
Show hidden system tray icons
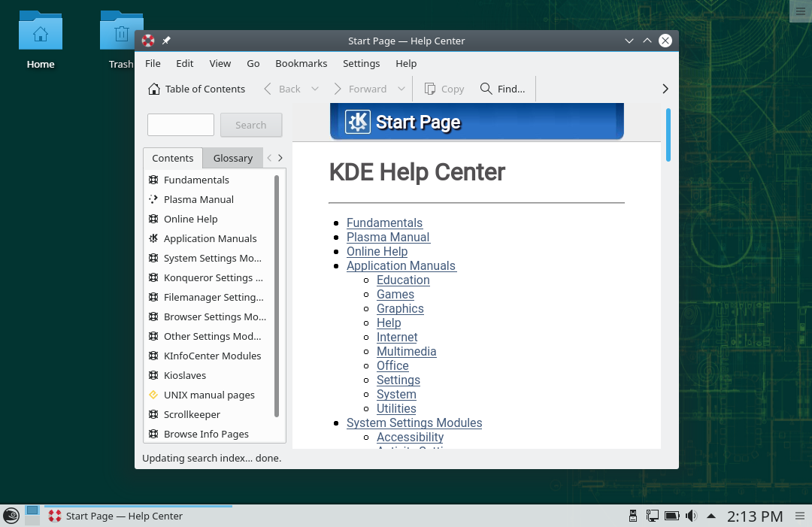[x=711, y=516]
